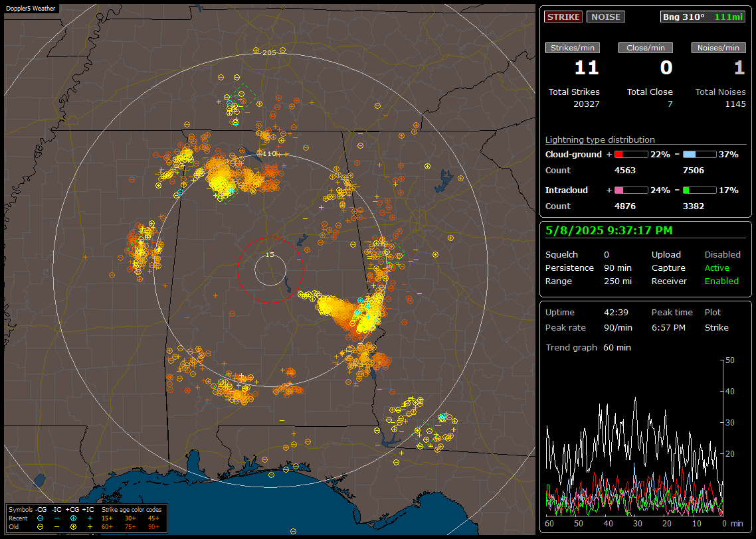Viewport: 756px width, 539px height.
Task: Click the Receiver status Enabled
Action: (721, 281)
